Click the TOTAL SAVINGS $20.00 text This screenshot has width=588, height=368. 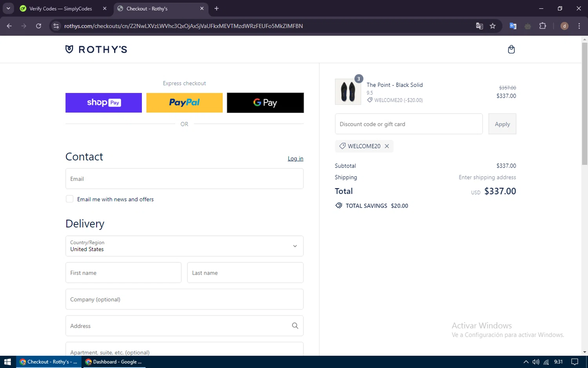[377, 206]
